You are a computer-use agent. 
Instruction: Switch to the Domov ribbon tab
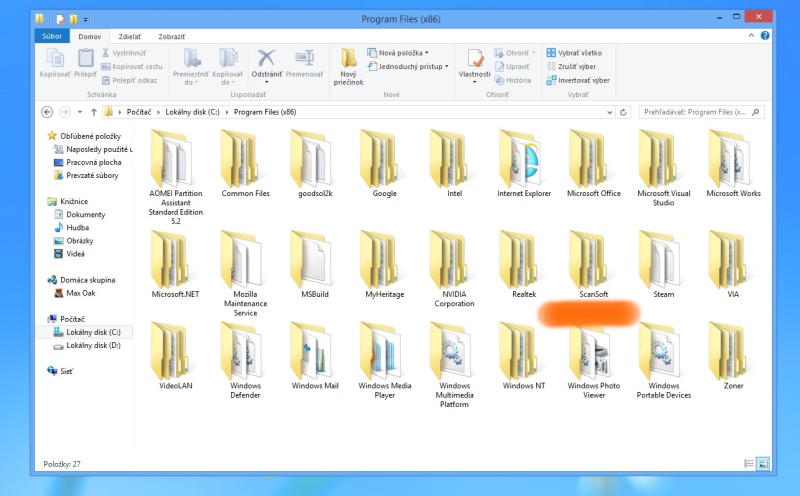(90, 37)
